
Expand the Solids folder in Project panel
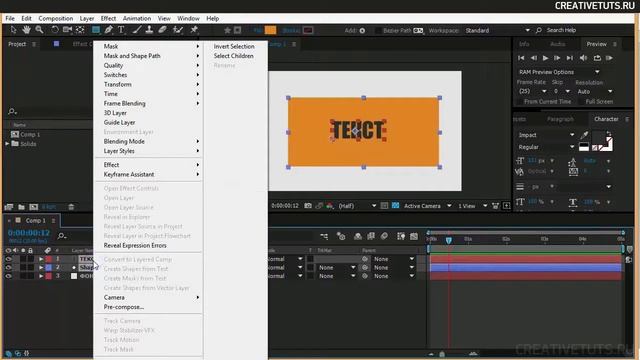(7, 144)
